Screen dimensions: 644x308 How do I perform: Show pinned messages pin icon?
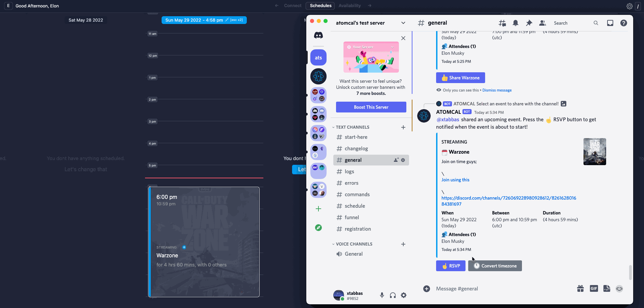point(529,23)
